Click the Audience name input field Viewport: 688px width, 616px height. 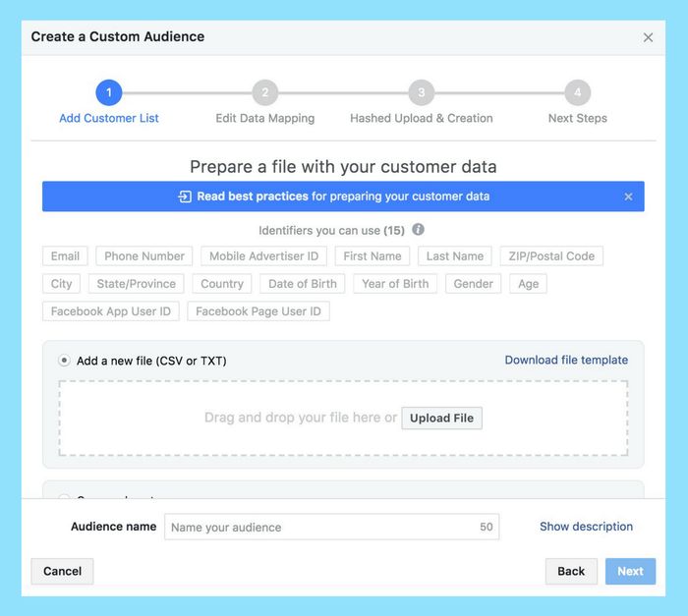point(324,527)
